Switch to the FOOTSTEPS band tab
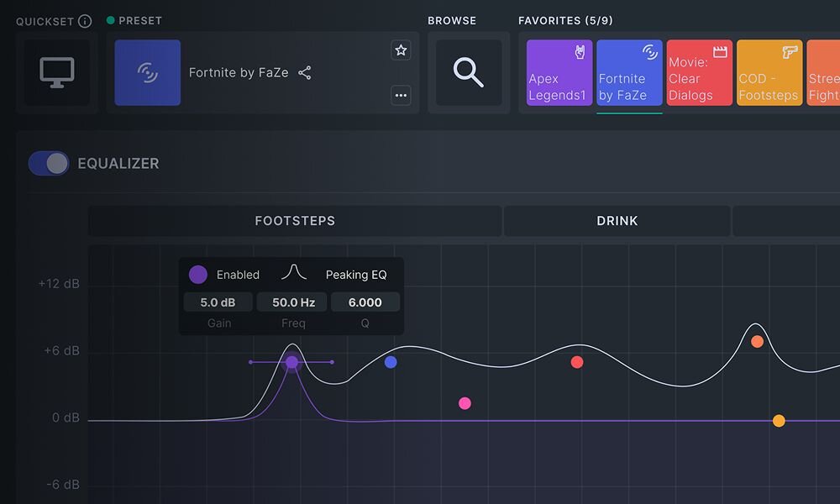This screenshot has height=504, width=840. [295, 221]
